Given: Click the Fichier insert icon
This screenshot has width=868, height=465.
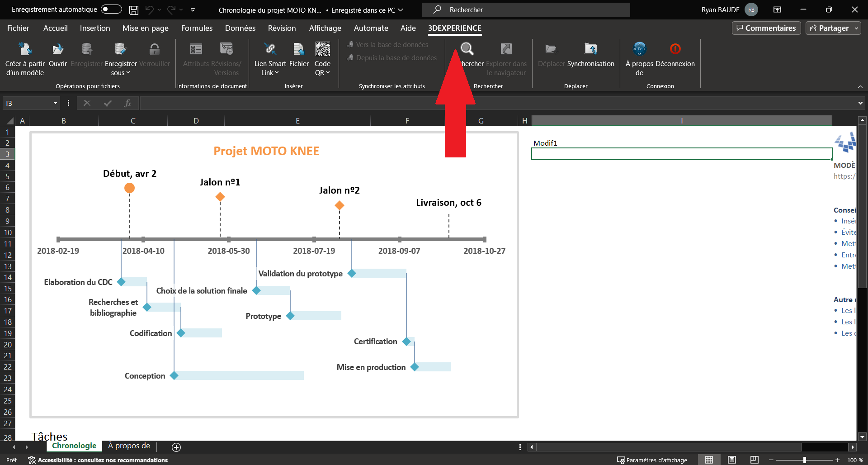Looking at the screenshot, I should pos(299,49).
